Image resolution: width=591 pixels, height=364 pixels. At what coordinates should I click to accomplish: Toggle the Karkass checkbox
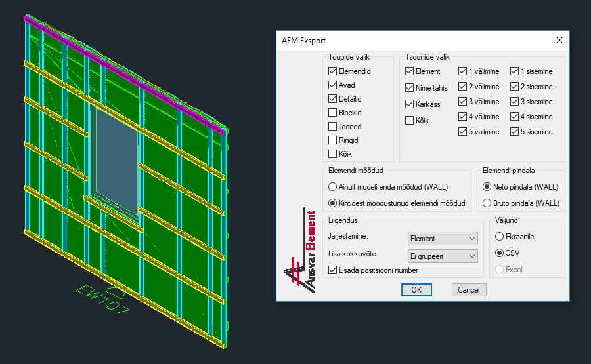coord(409,104)
